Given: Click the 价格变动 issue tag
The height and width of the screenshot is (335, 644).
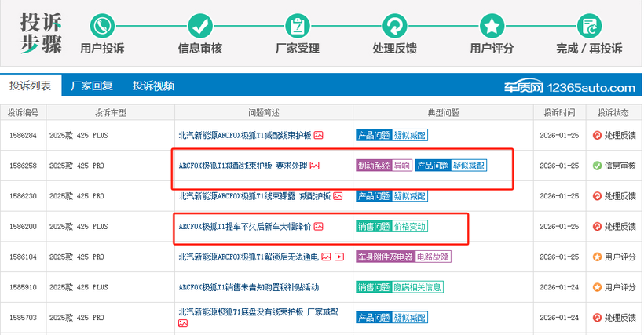Looking at the screenshot, I should tap(410, 227).
